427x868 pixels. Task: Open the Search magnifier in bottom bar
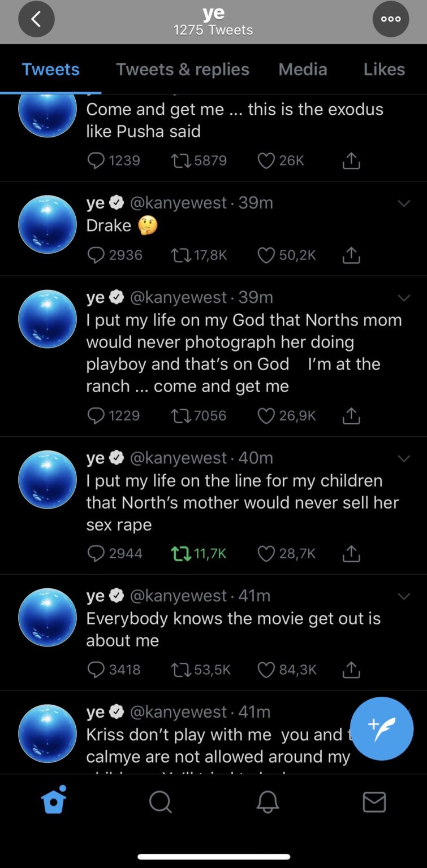click(x=160, y=801)
